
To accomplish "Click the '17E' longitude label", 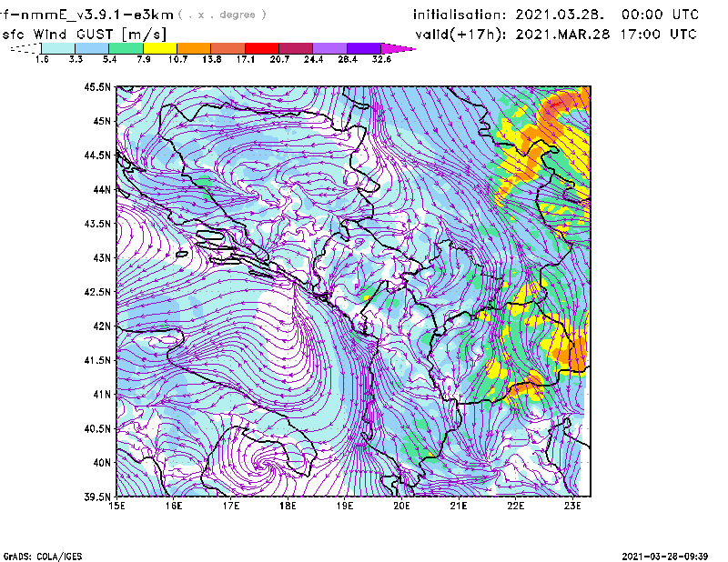I will [x=231, y=506].
